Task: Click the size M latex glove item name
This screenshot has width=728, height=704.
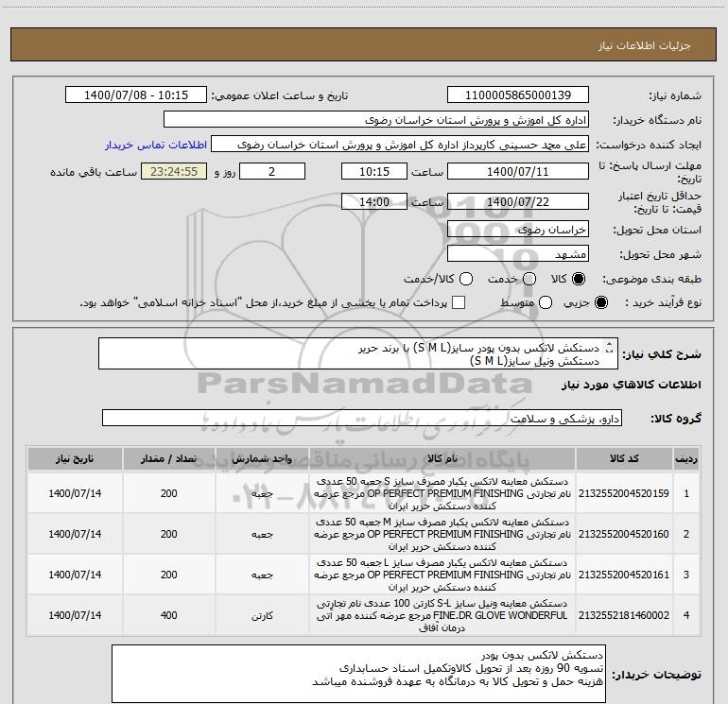Action: tap(442, 534)
